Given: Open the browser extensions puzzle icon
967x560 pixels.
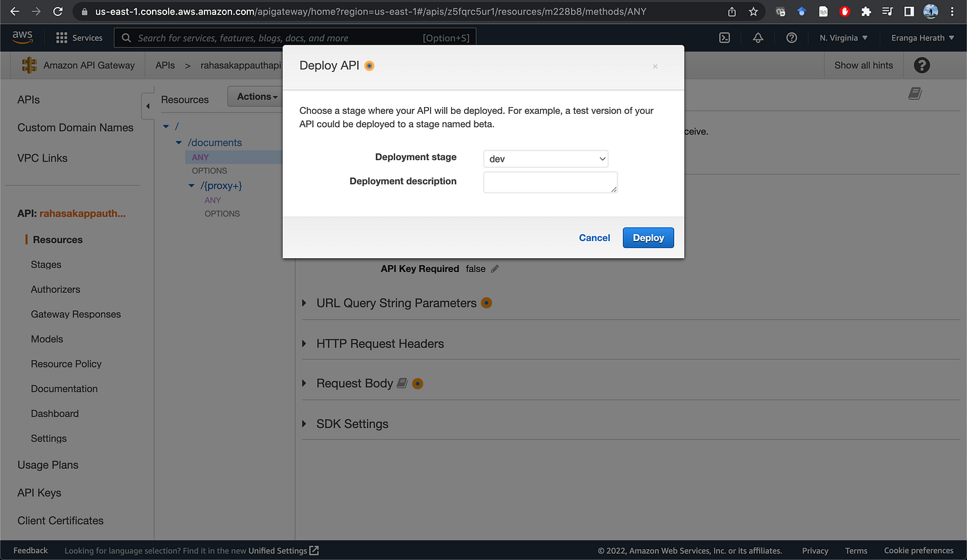Looking at the screenshot, I should pos(865,11).
